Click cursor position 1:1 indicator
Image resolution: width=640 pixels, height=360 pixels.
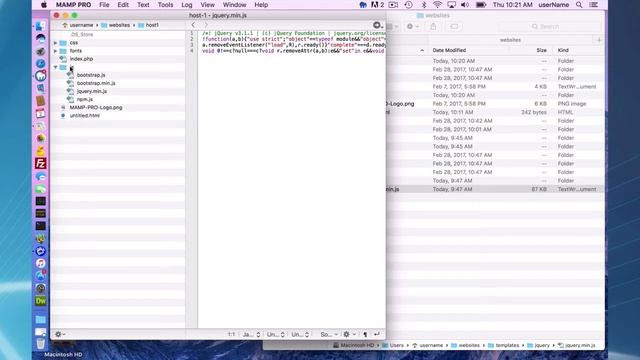[231, 334]
